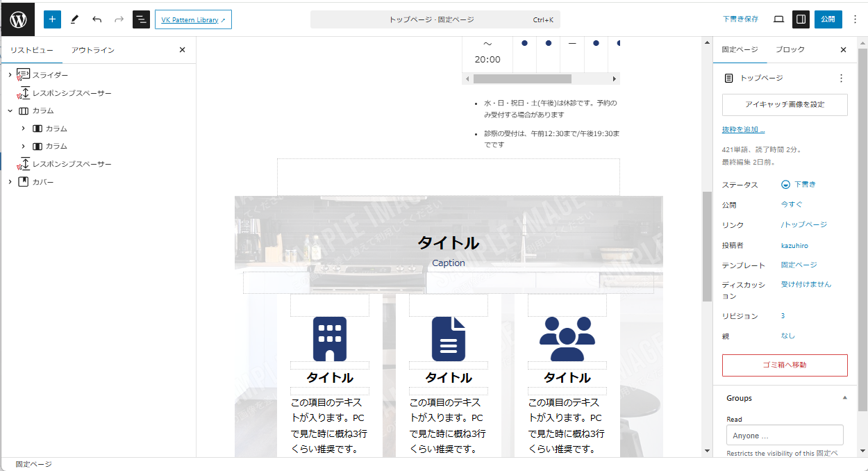Click the WordPress logo icon

coord(18,19)
